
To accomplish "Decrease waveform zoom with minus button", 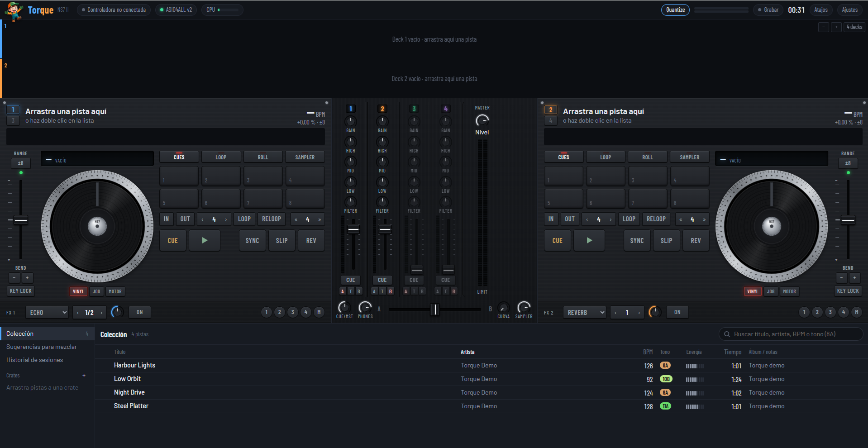I will pos(824,27).
